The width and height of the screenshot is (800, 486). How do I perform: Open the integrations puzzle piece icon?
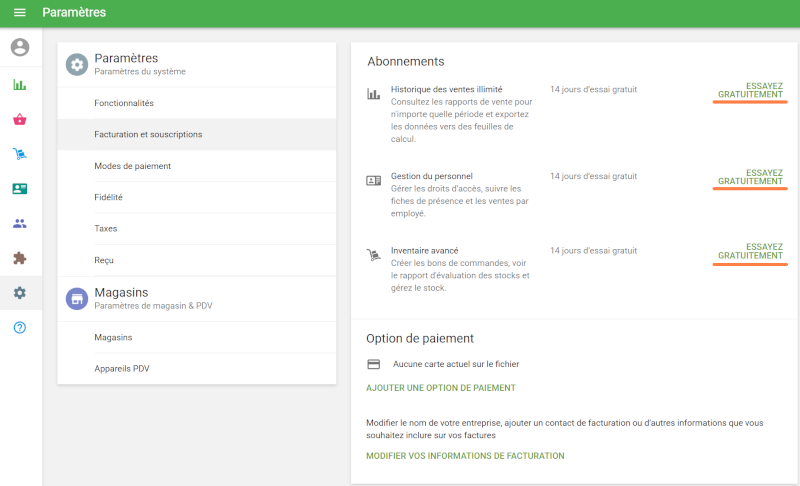tap(20, 258)
